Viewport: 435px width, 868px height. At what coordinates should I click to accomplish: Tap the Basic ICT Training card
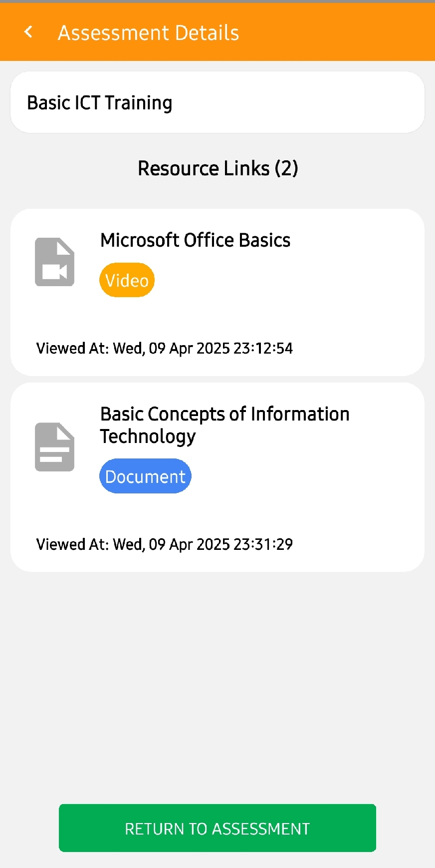[217, 102]
